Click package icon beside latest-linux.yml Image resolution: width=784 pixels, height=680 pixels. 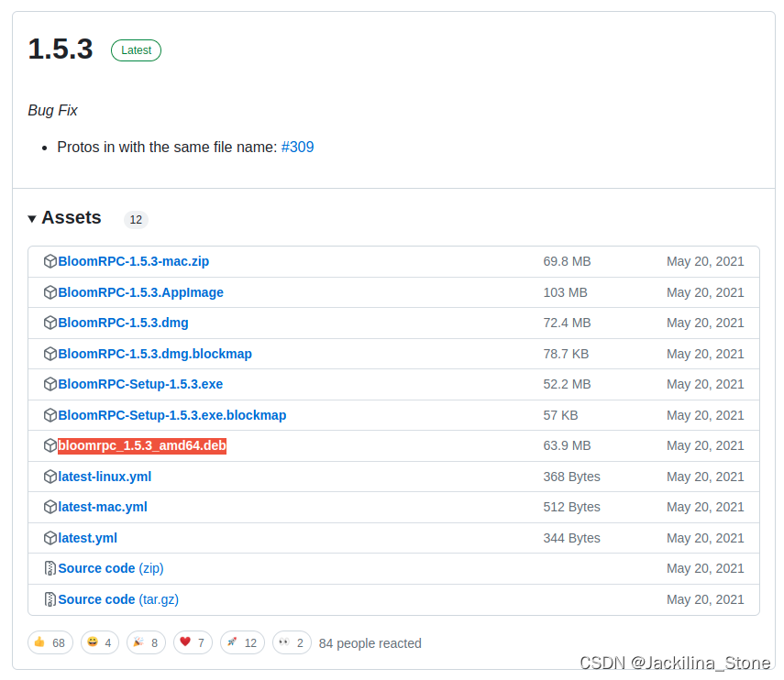pyautogui.click(x=50, y=477)
